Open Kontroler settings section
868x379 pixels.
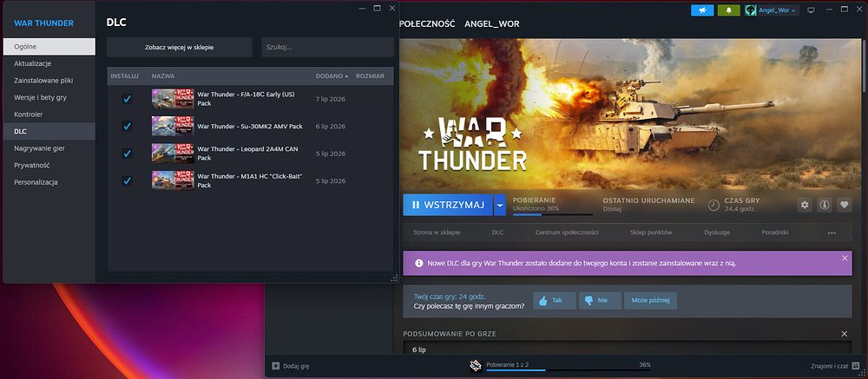tap(49, 114)
